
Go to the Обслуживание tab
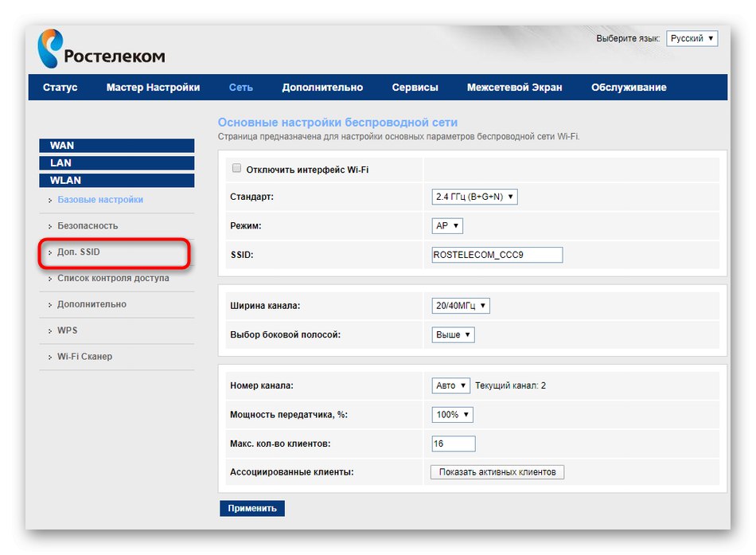pyautogui.click(x=629, y=88)
